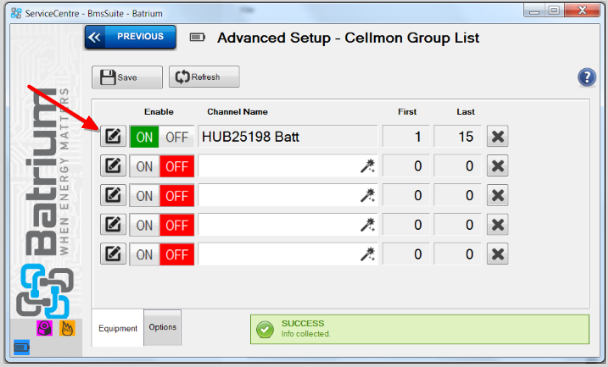The height and width of the screenshot is (367, 608).
Task: Click the blue battery icon in sidebar
Action: coord(22,347)
